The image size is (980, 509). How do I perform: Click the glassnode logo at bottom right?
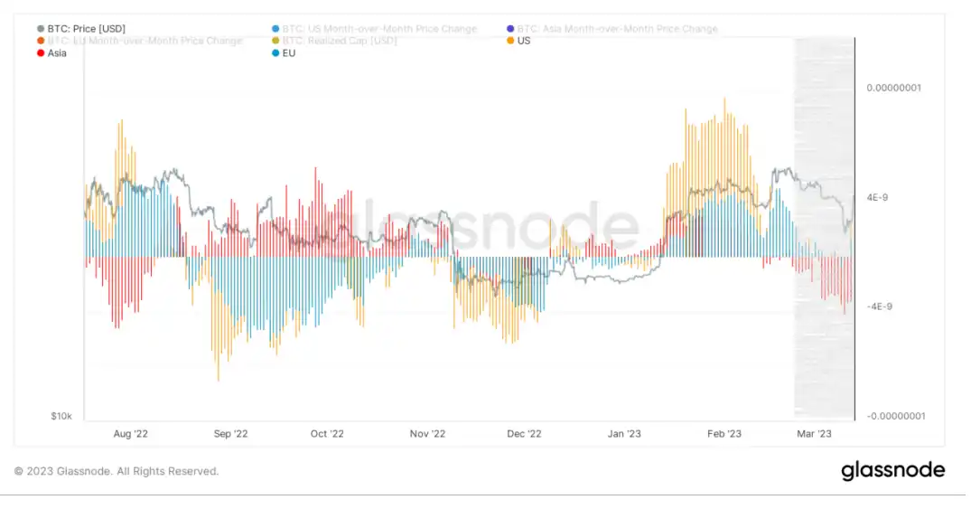(x=892, y=471)
